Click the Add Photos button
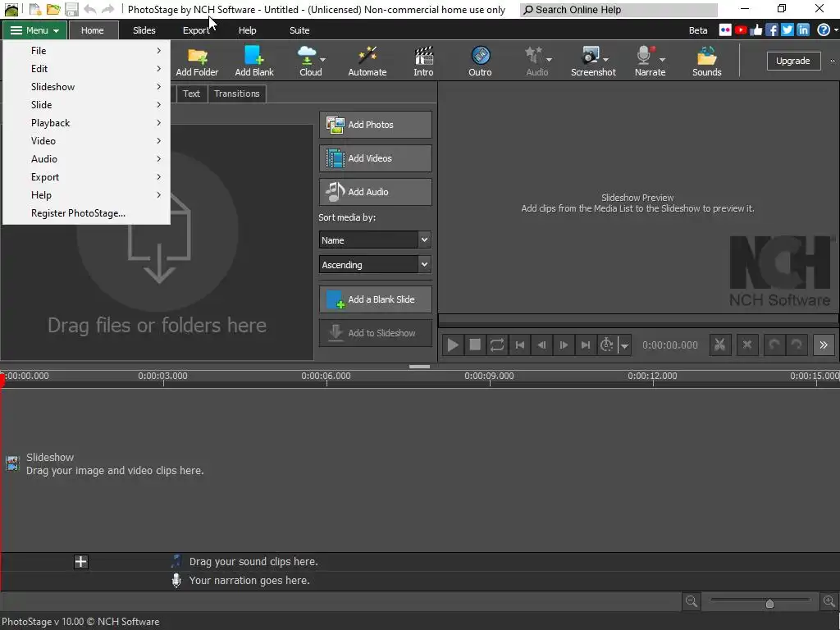The image size is (840, 630). pos(375,125)
